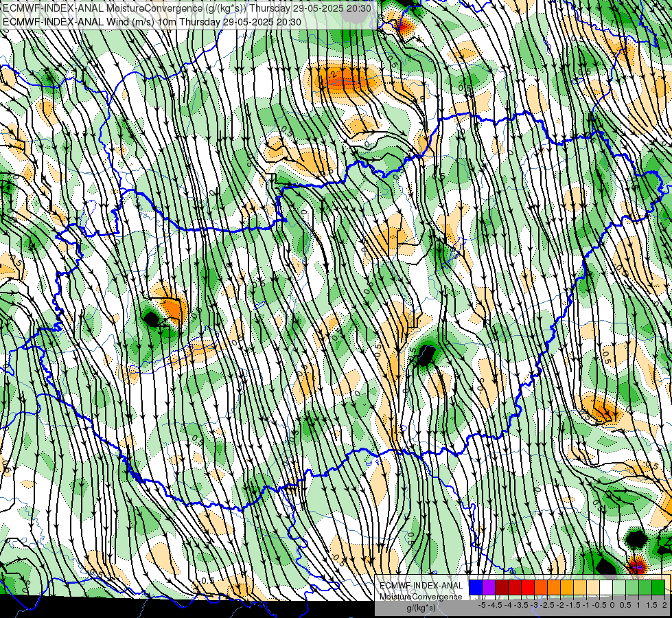Click 'MoistureConvergence' label in the legend box
The image size is (672, 618).
coord(421,597)
